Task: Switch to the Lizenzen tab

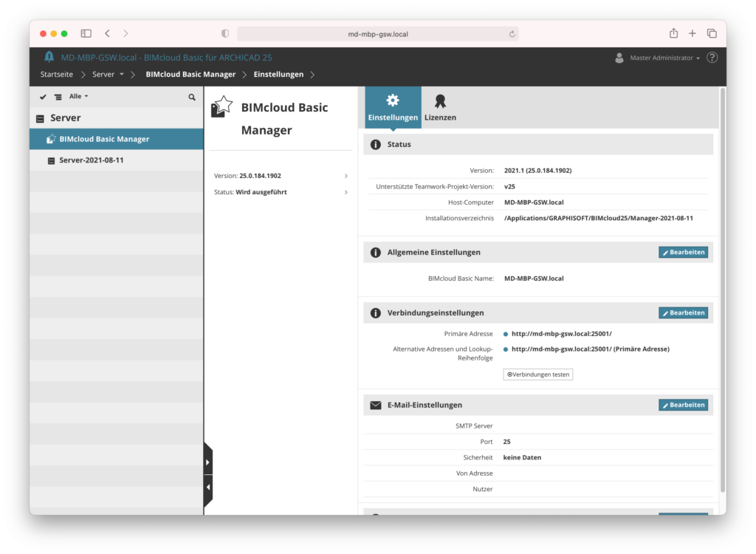Action: [x=440, y=106]
